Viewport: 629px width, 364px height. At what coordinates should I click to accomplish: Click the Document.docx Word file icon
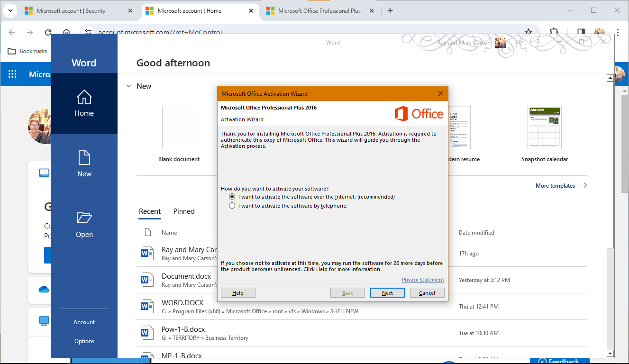[x=147, y=280]
